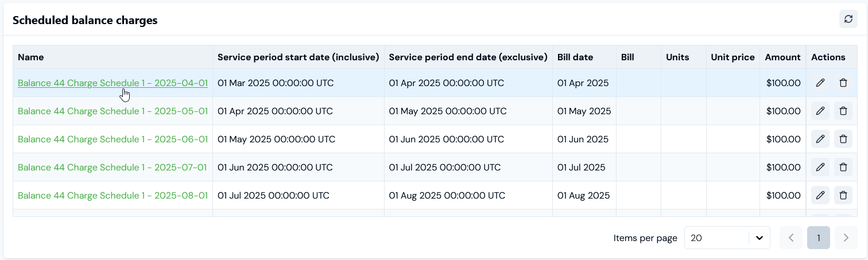
Task: Delete the 2025-08-01 charge schedule row
Action: pyautogui.click(x=843, y=195)
